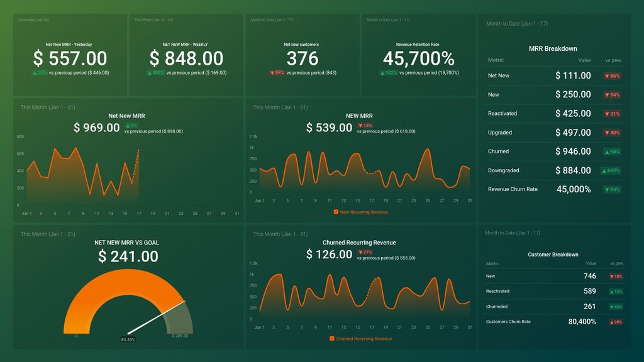The width and height of the screenshot is (644, 362).
Task: Click the MRR Breakdown table title
Action: coord(553,48)
